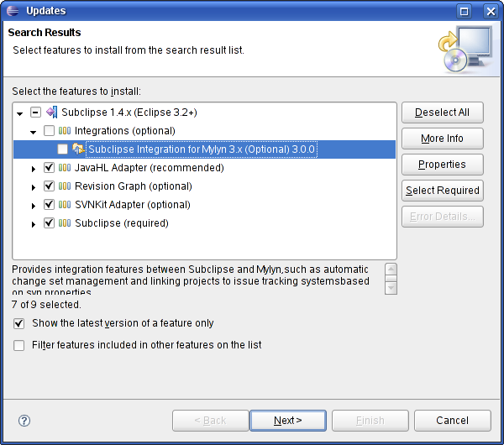Check the Subclipse Integration for Mylyn checkbox
The image size is (504, 445).
[62, 149]
